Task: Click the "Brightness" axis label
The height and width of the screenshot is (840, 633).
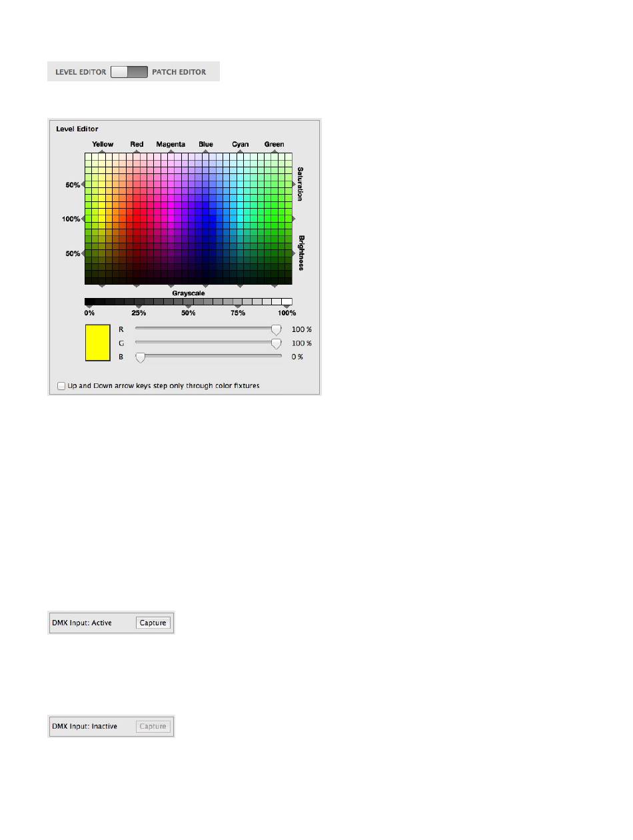Action: point(301,253)
